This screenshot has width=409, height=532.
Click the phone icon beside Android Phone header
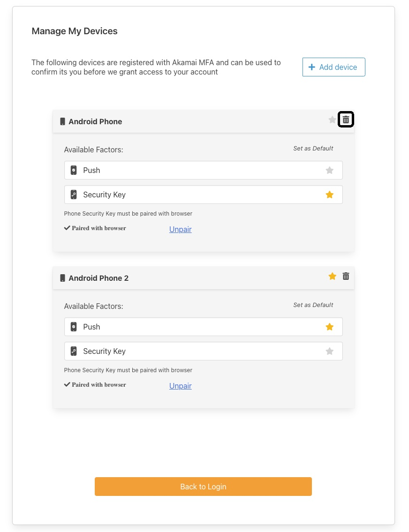coord(62,121)
